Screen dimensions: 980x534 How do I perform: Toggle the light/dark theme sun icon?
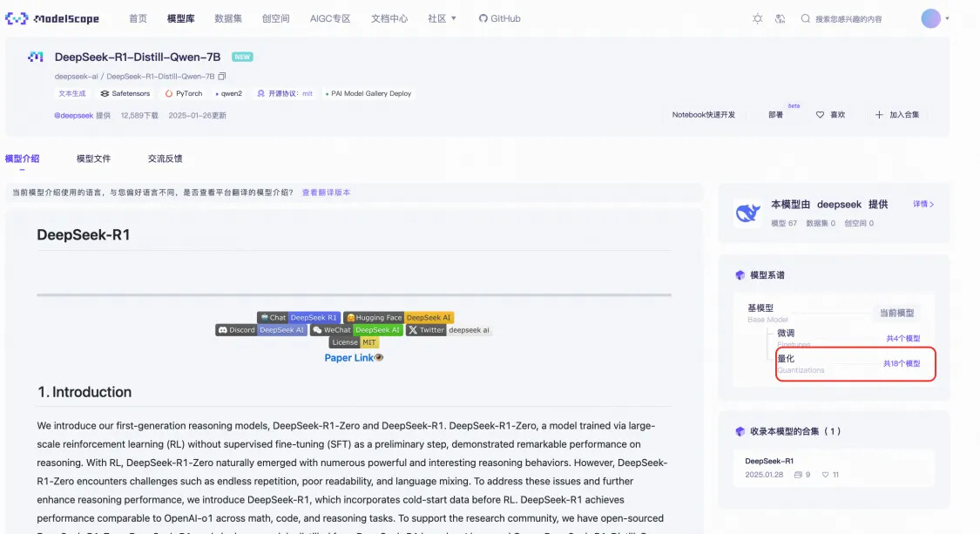758,19
